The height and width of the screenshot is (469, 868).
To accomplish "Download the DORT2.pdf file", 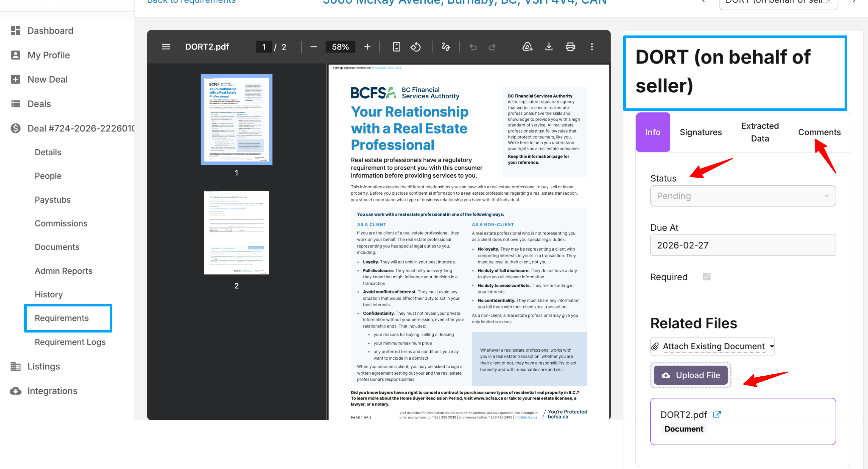I will click(549, 47).
